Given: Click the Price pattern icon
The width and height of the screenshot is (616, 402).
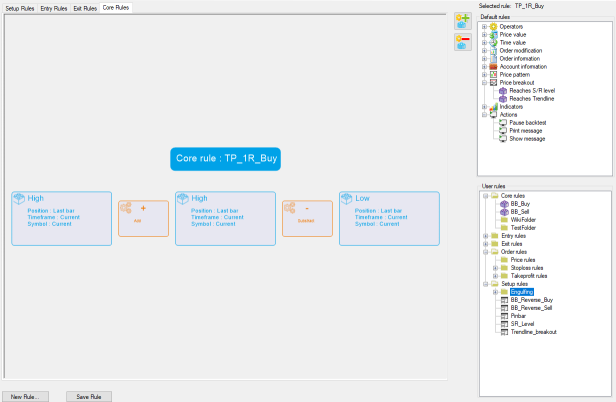Looking at the screenshot, I should (x=493, y=75).
